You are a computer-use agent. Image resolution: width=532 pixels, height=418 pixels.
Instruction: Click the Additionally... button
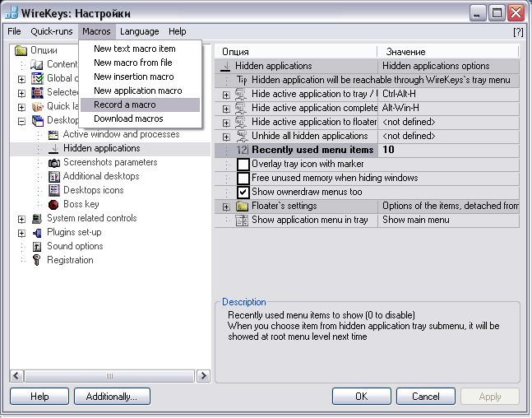112,397
